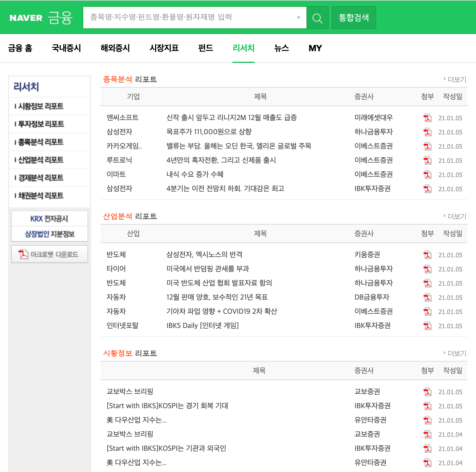Open report 미국에서 반덤핑 관세를 부과
This screenshot has width=476, height=472.
(x=208, y=269)
